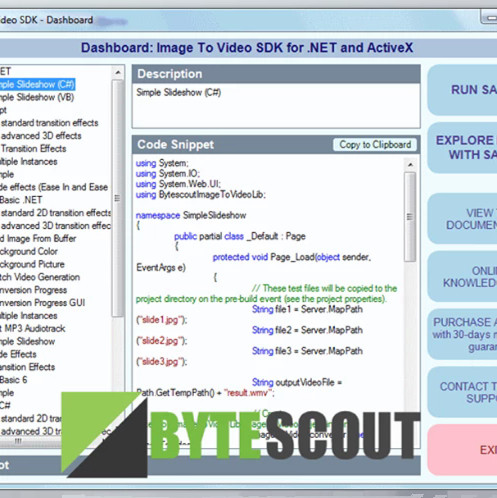Click the ("slide1.jpg"); code text
The width and height of the screenshot is (497, 498).
pyautogui.click(x=162, y=320)
